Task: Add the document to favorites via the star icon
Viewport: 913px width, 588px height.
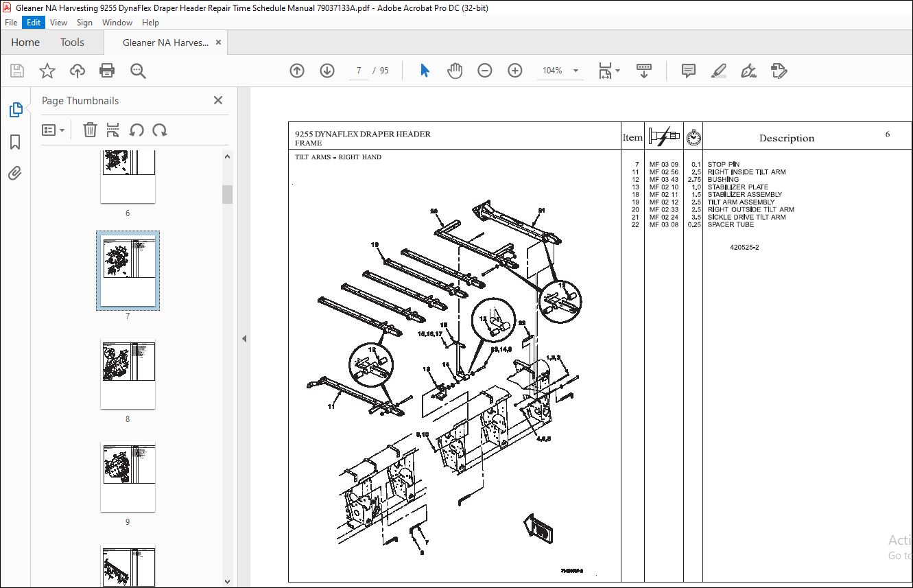Action: coord(47,71)
